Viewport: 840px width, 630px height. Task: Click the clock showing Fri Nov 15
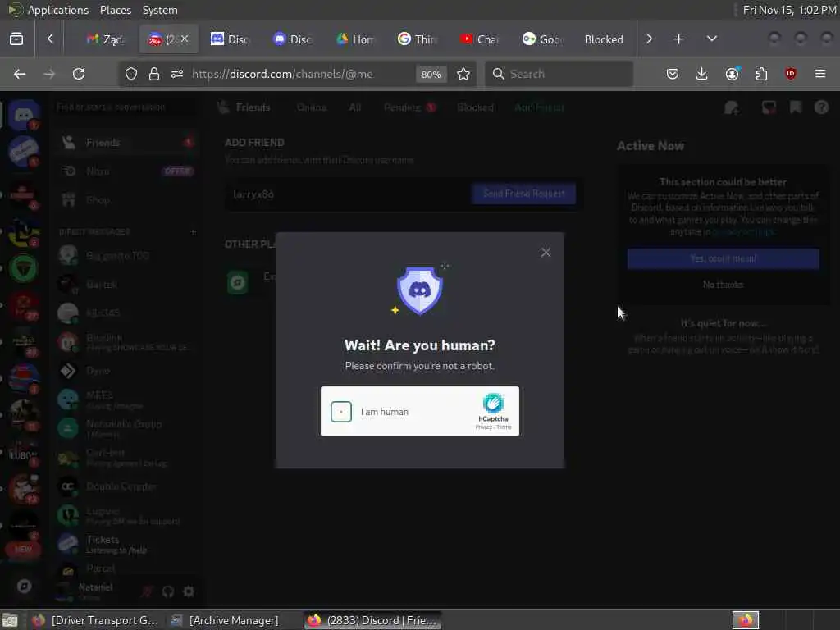789,10
